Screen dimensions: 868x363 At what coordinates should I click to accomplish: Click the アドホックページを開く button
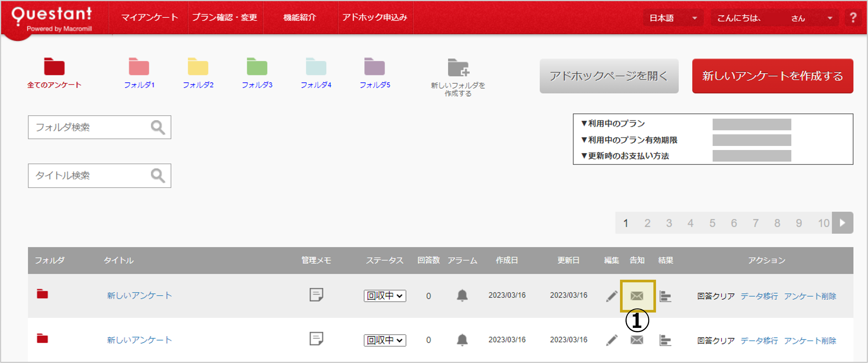tap(609, 76)
